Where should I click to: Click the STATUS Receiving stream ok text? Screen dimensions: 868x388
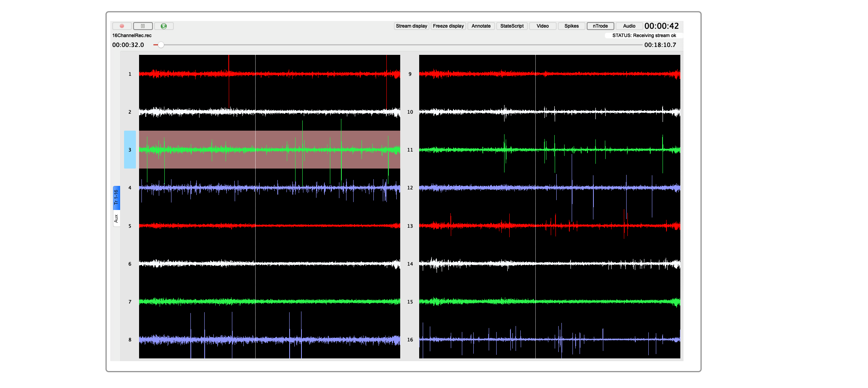pyautogui.click(x=644, y=36)
